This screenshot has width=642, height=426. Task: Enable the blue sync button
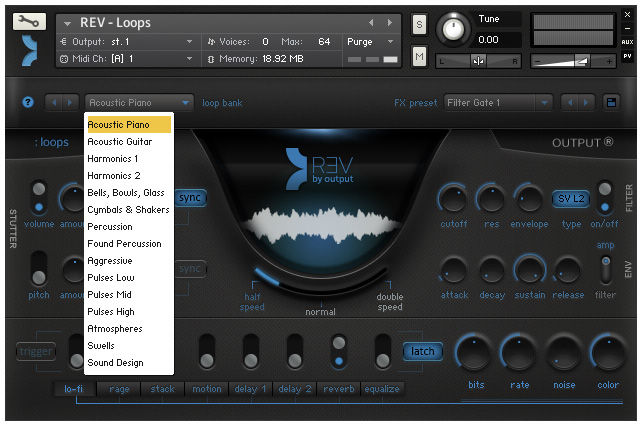(x=190, y=197)
